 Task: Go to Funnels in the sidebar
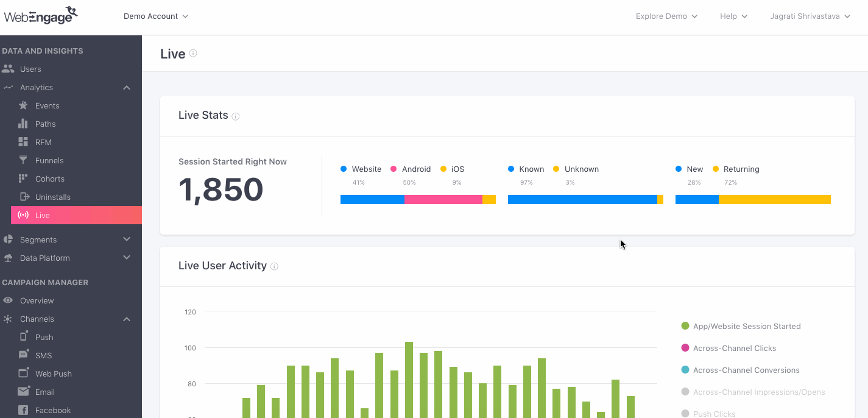49,160
